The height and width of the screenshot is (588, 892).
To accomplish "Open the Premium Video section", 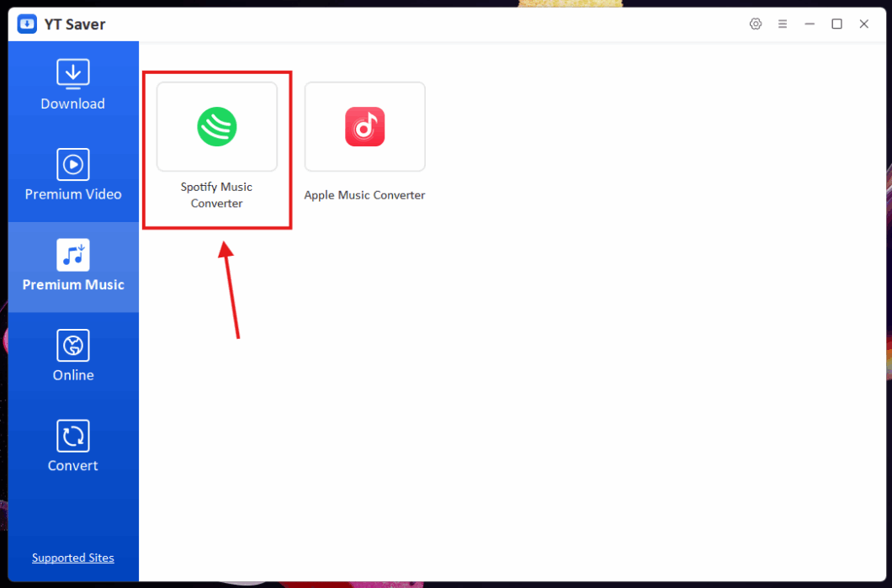I will click(72, 164).
